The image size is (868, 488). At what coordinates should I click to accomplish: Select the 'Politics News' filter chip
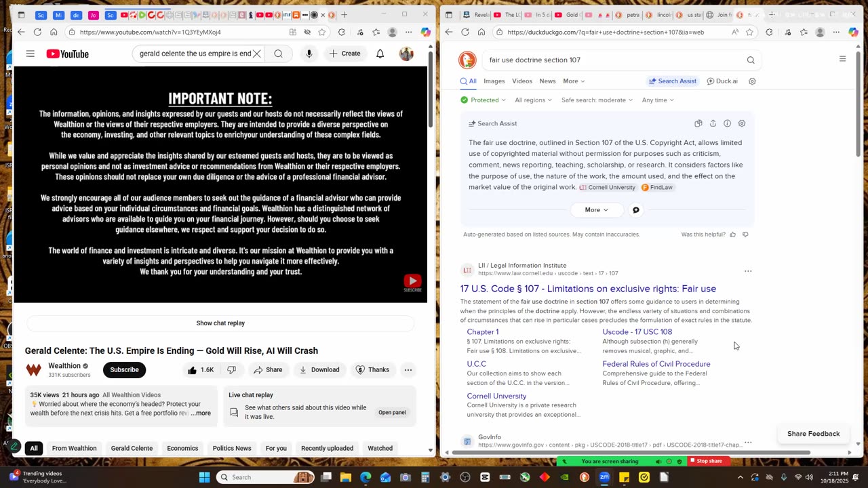pos(232,448)
